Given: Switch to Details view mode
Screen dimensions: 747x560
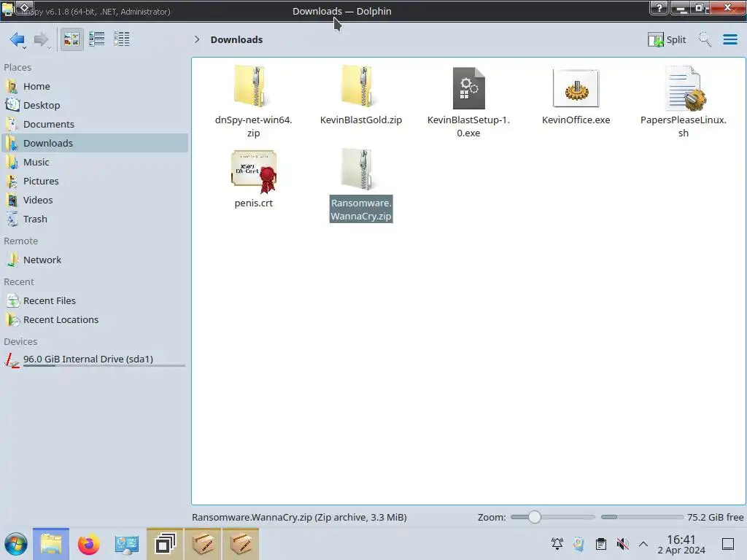Looking at the screenshot, I should (x=122, y=39).
